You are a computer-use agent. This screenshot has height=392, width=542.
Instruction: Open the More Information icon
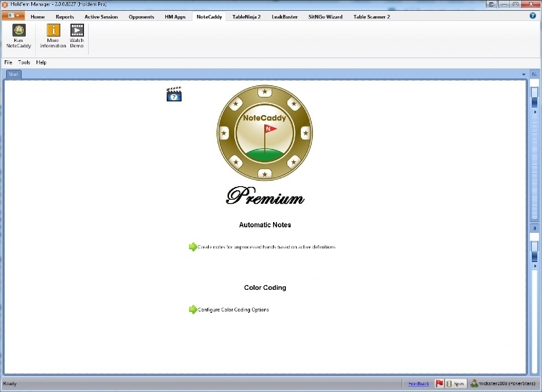pos(53,30)
